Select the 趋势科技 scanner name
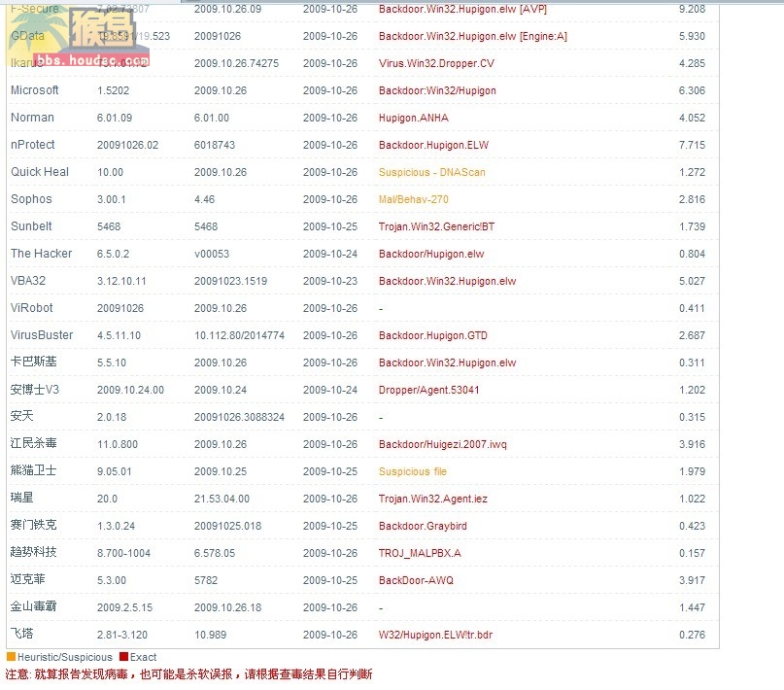Screen dimensions: 784x690 pyautogui.click(x=33, y=552)
